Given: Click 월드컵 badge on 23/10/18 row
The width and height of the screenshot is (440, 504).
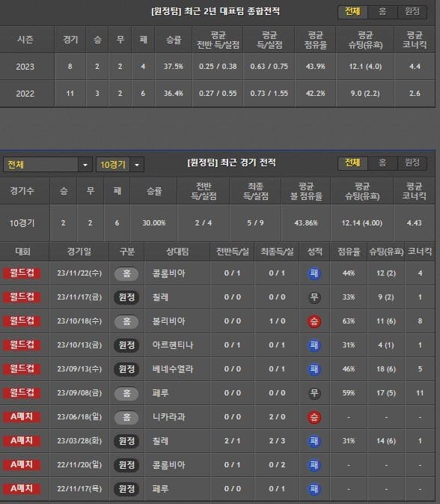Looking at the screenshot, I should pos(22,321).
